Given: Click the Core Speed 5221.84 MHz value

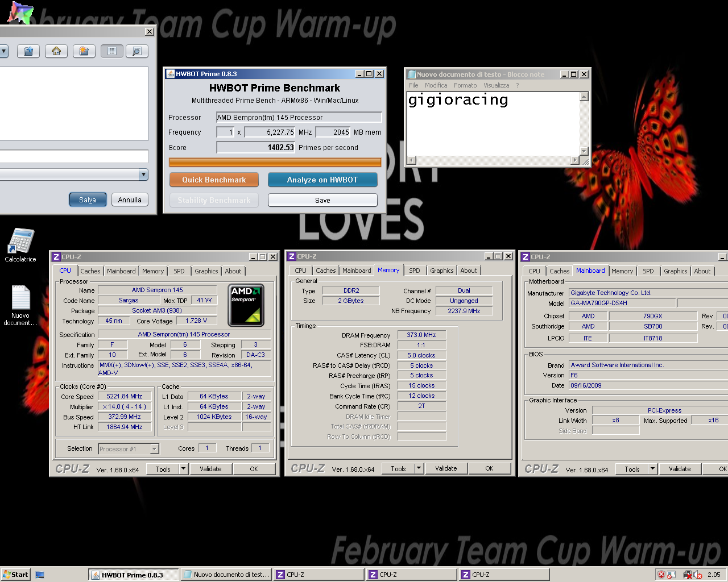Looking at the screenshot, I should point(125,396).
